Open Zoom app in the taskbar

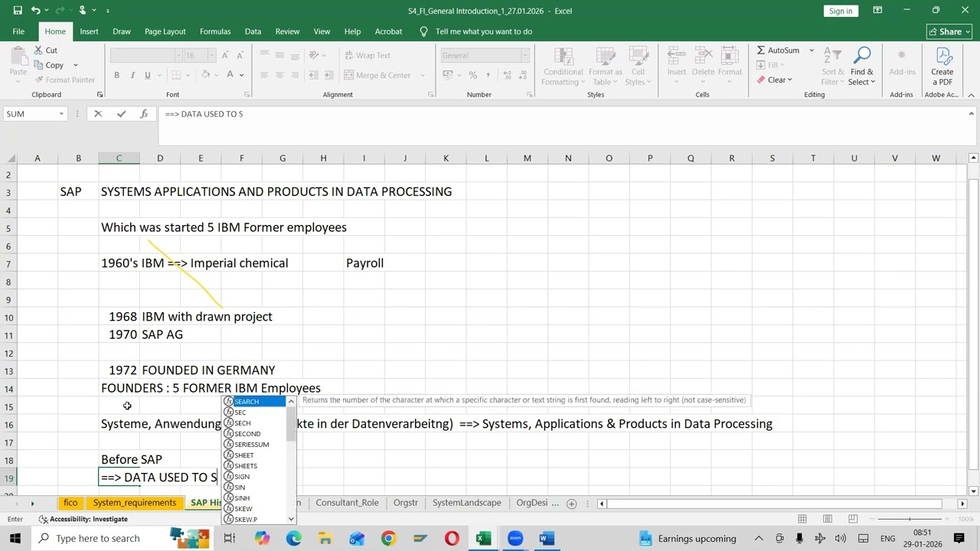514,539
